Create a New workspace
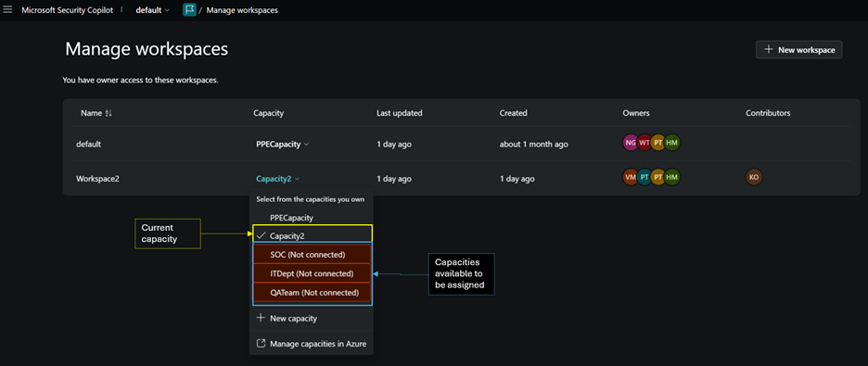This screenshot has height=366, width=868. pos(798,50)
